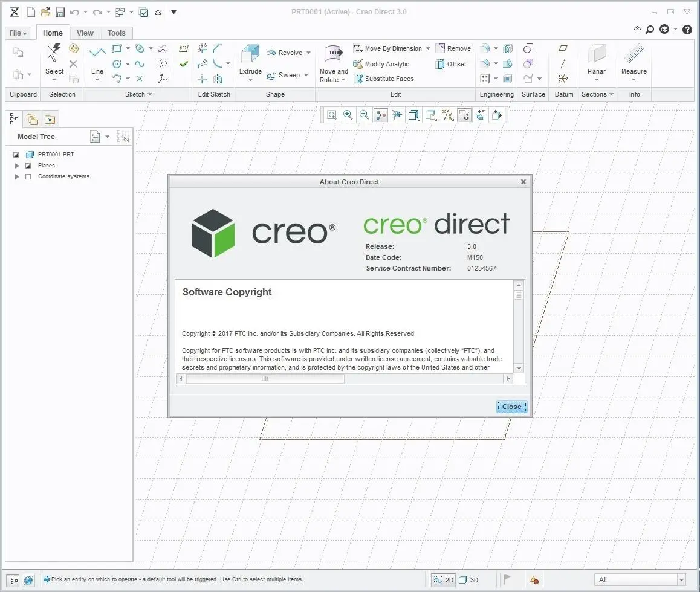Click the scroll-left arrow in copyright box
700x592 pixels.
181,379
